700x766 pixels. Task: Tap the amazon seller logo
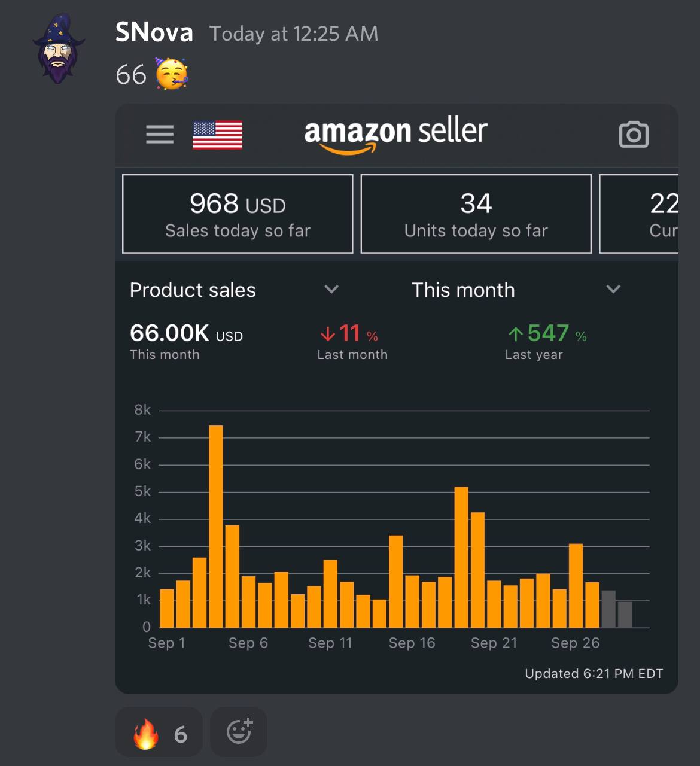pyautogui.click(x=396, y=135)
